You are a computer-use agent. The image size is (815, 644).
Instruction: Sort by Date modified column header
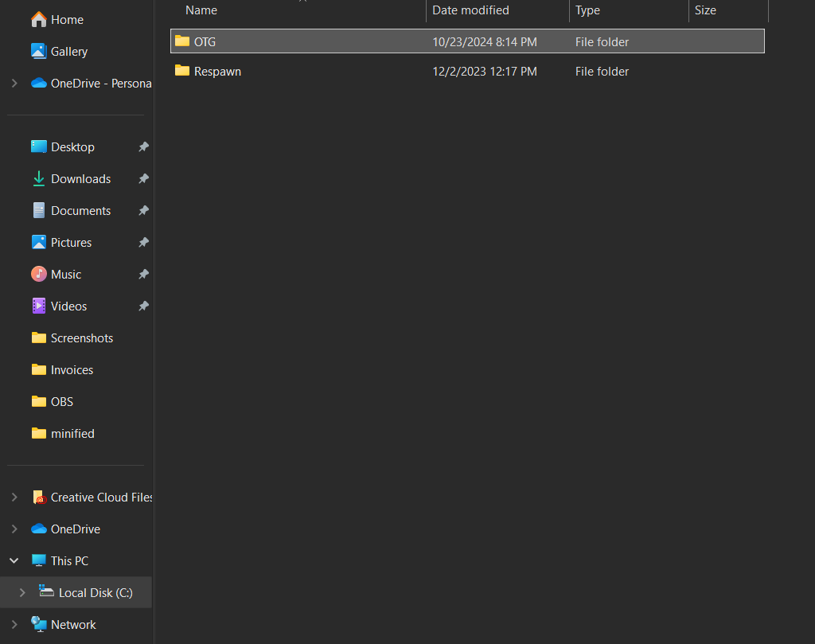pyautogui.click(x=470, y=10)
